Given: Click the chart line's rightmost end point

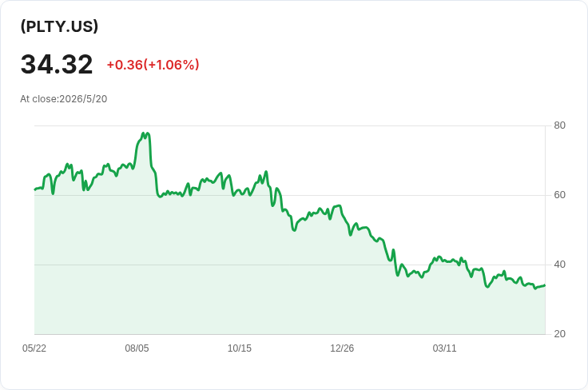Looking at the screenshot, I should pos(545,285).
